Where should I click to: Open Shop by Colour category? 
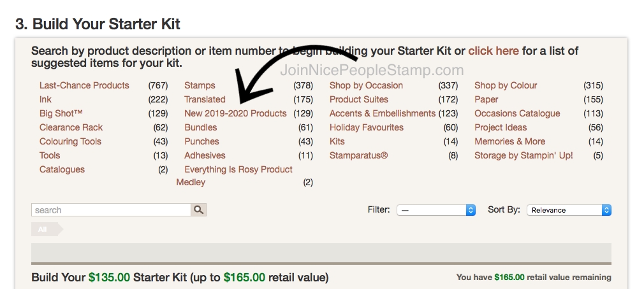(x=506, y=85)
